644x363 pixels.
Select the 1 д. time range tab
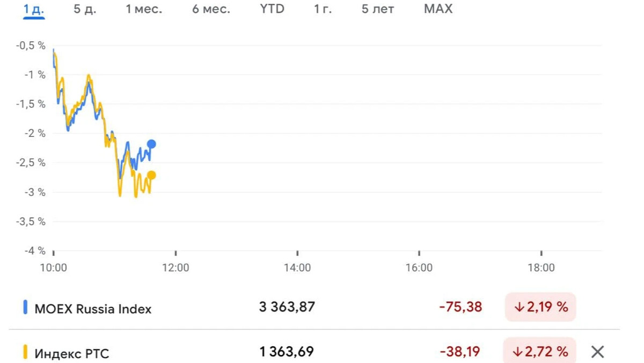[34, 9]
